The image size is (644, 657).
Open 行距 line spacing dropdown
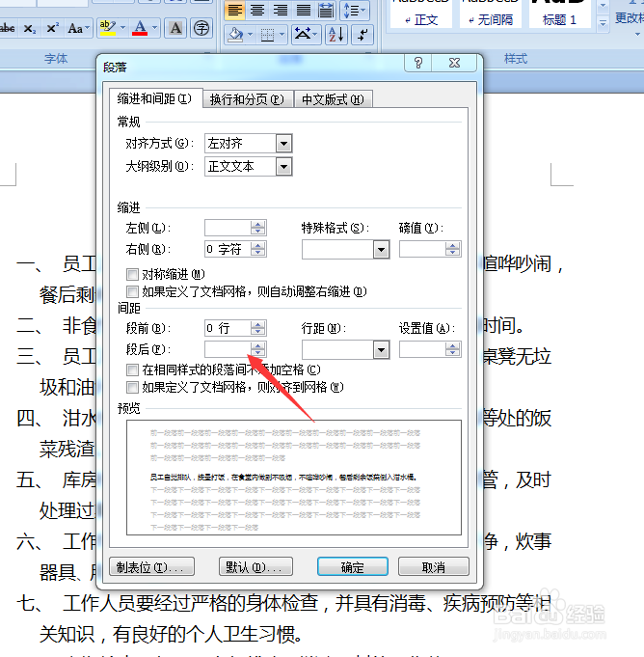(381, 350)
